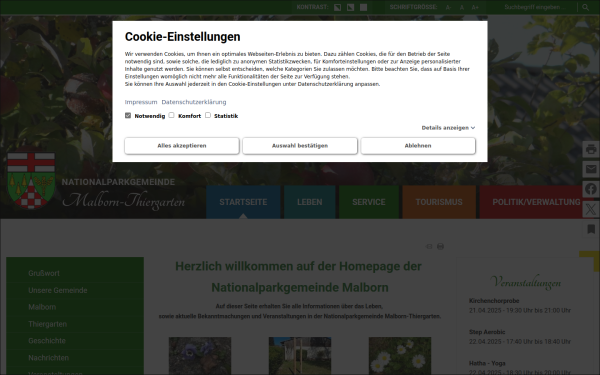The height and width of the screenshot is (375, 600).
Task: Open the Impressum link
Action: [x=141, y=102]
